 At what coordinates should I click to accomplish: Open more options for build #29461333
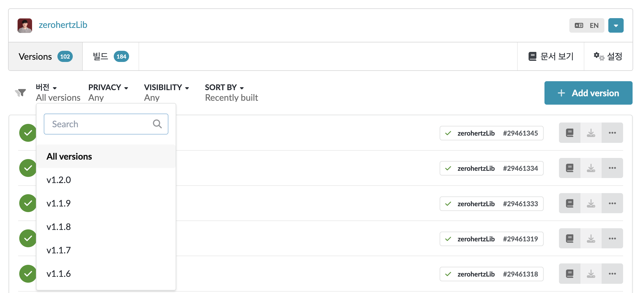(612, 203)
